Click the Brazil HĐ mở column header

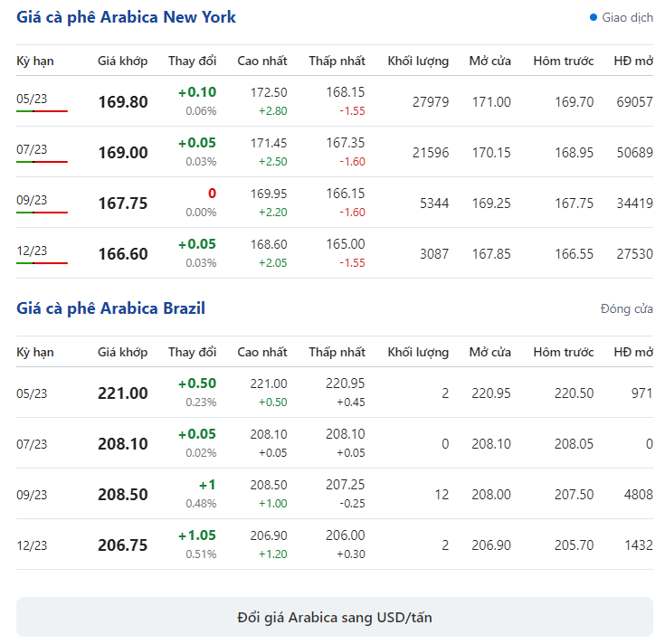632,352
